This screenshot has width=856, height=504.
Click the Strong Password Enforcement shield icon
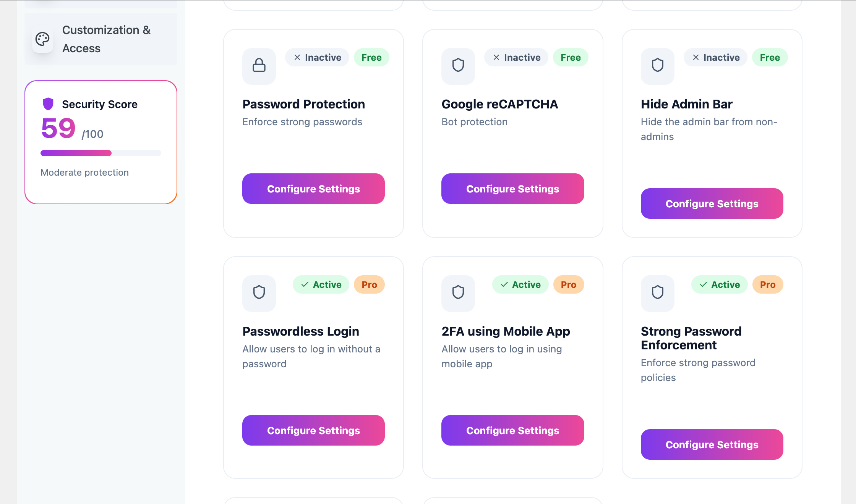point(657,293)
